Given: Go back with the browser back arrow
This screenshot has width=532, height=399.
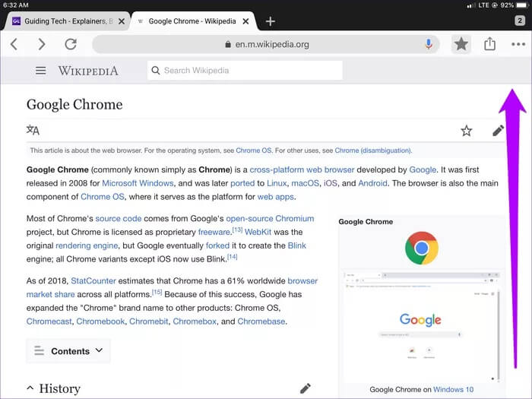Looking at the screenshot, I should [x=14, y=44].
